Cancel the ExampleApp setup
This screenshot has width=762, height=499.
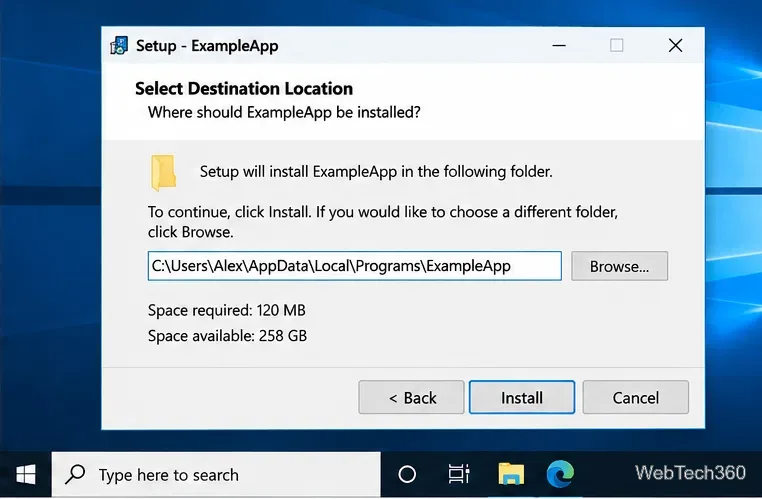click(635, 397)
